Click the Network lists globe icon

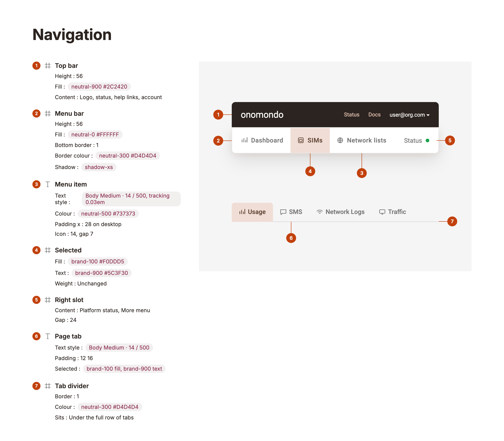340,140
